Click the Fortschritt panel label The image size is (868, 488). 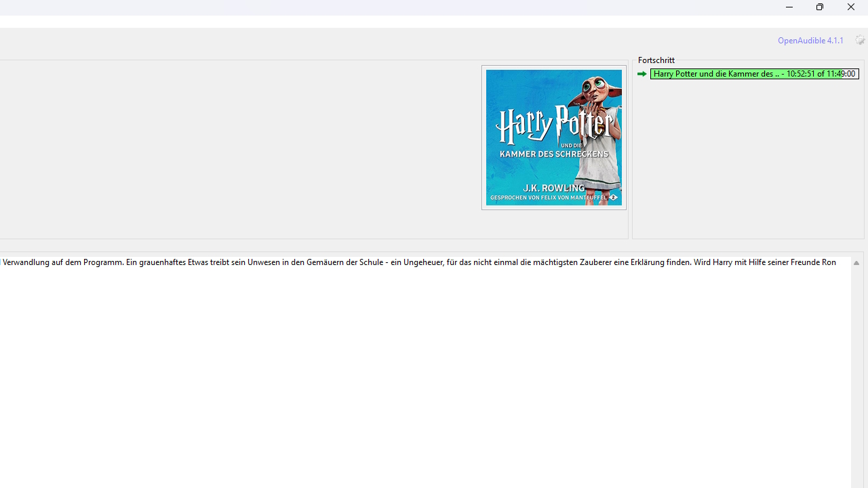(656, 60)
